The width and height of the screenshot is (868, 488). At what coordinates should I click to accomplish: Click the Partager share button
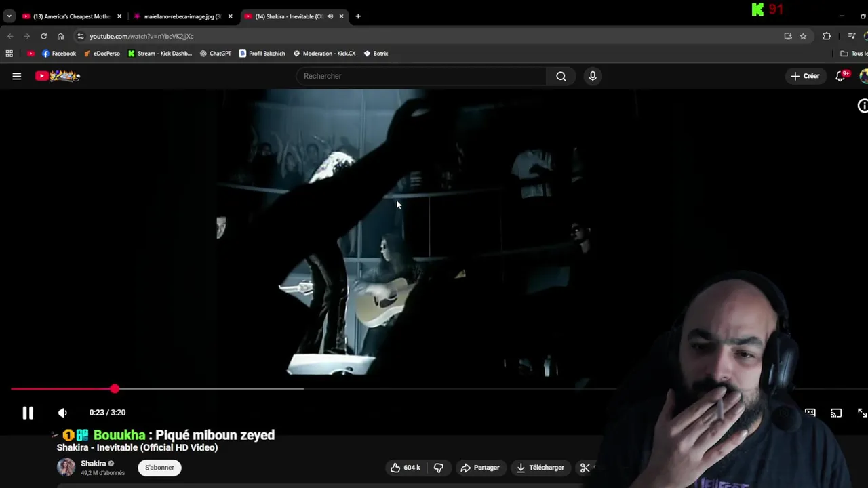[480, 468]
